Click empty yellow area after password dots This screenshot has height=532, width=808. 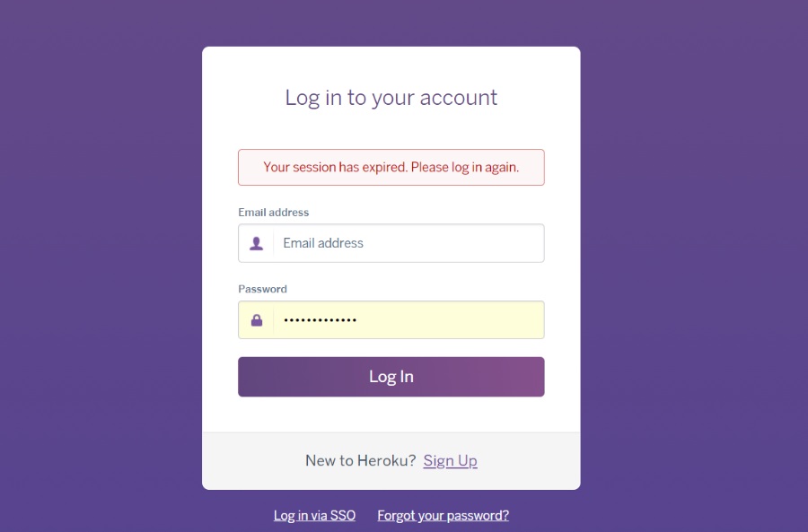coord(467,320)
